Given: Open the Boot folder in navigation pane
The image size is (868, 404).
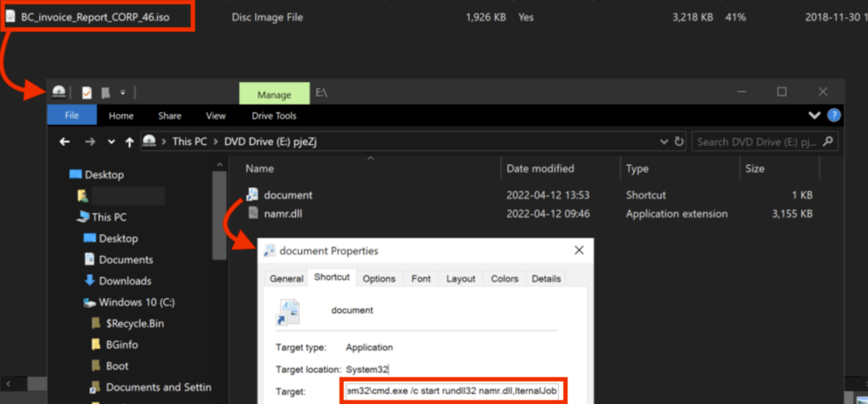Looking at the screenshot, I should click(109, 366).
